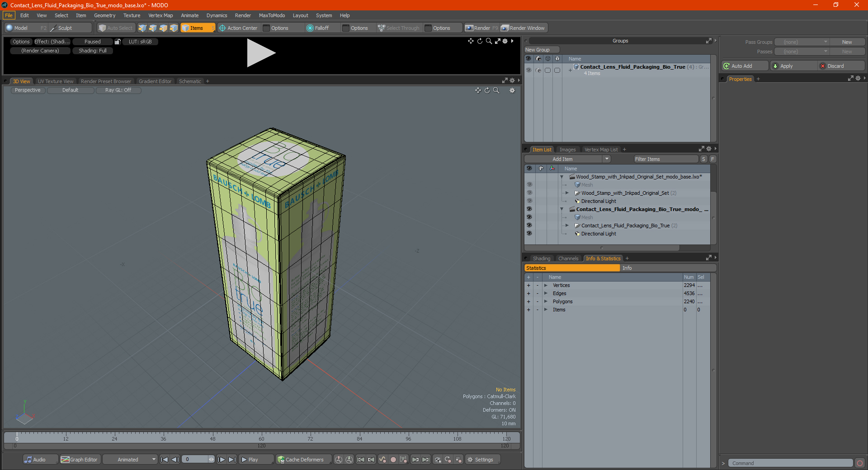Click frame 60 on timeline ruler
The height and width of the screenshot is (470, 868).
[x=261, y=438]
